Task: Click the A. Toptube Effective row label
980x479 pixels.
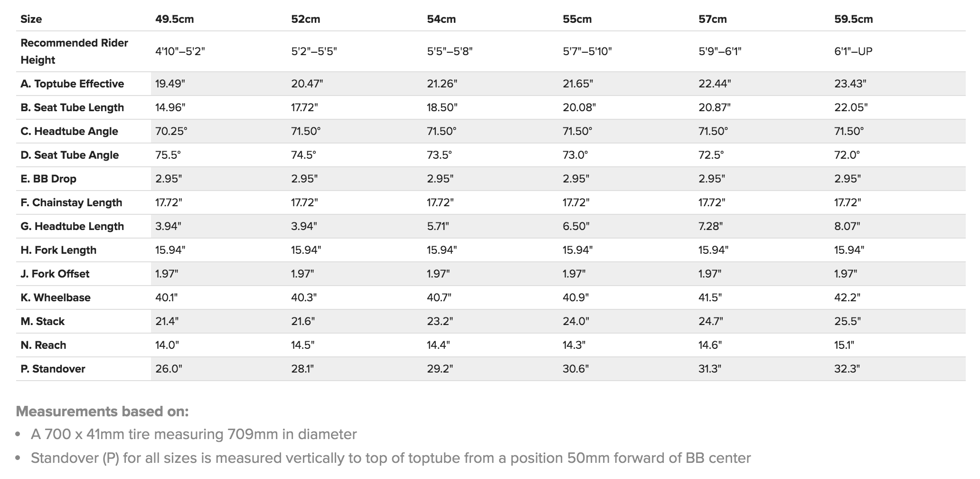Action: 72,84
